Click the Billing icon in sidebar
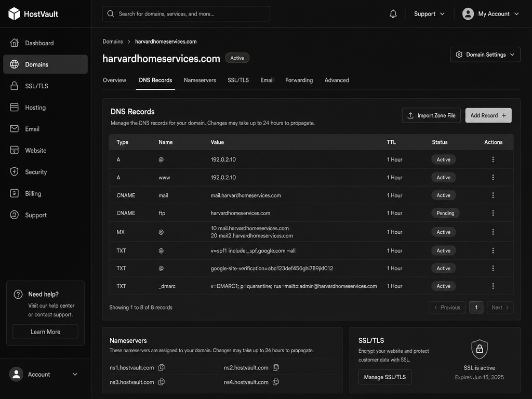The width and height of the screenshot is (532, 399). click(14, 193)
